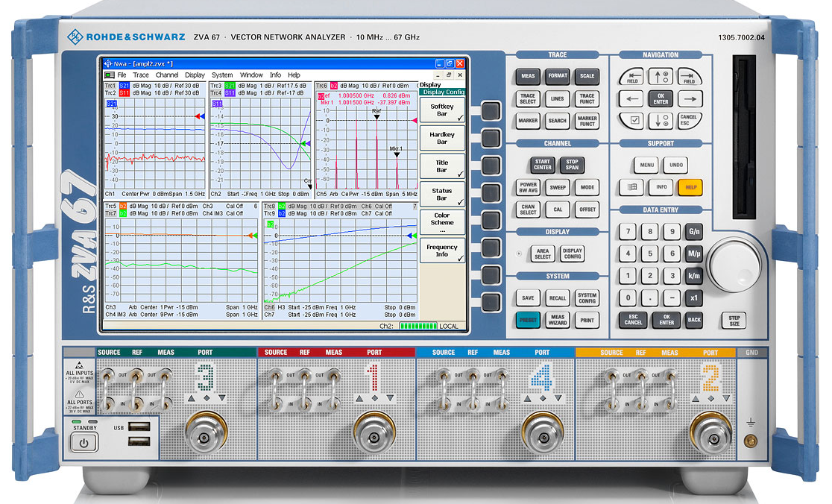Click the ESC CANCEL data entry key
832x504 pixels.
[633, 320]
